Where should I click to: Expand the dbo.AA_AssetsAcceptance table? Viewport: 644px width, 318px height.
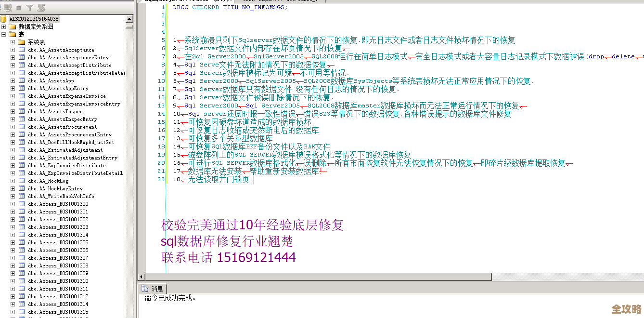coord(13,50)
